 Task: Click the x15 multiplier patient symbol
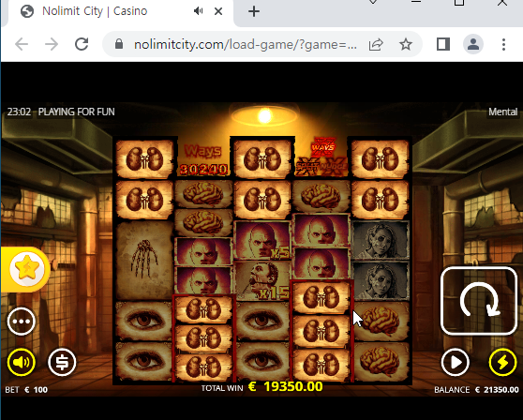click(262, 280)
